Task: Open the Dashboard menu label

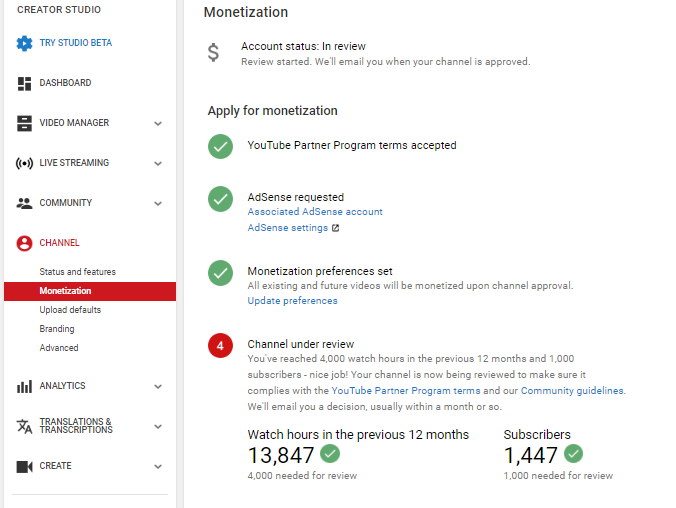Action: click(65, 83)
